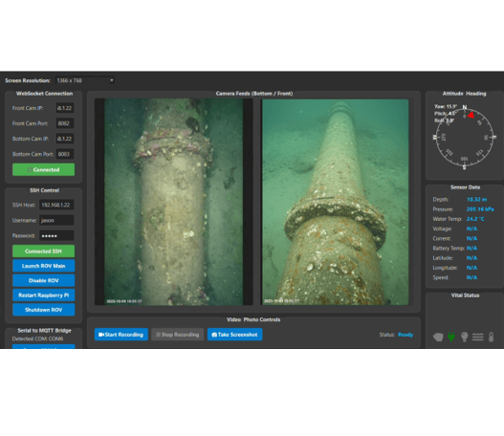Click the green Connected WebSocket button

[x=43, y=169]
